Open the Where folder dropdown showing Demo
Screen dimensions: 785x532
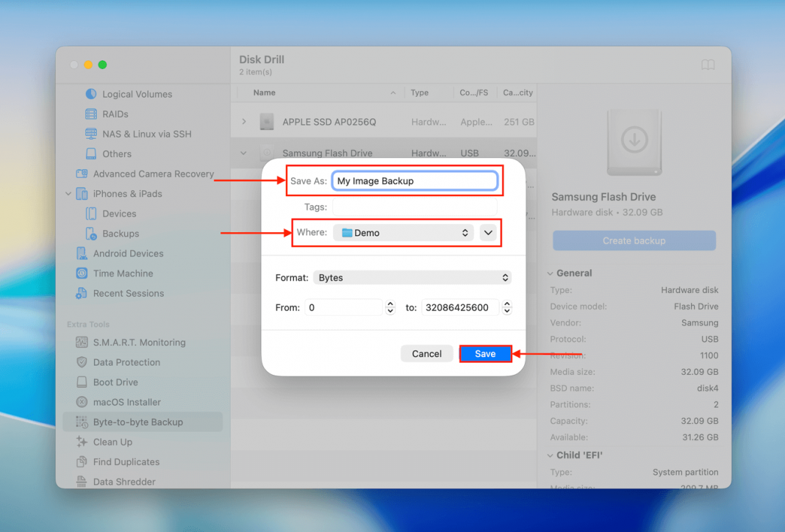click(x=404, y=233)
